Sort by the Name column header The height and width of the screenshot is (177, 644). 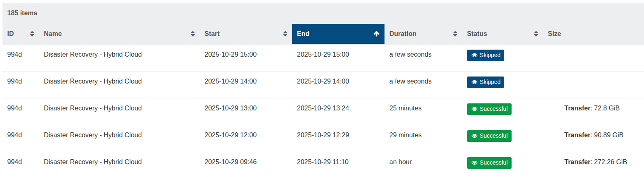(x=53, y=34)
